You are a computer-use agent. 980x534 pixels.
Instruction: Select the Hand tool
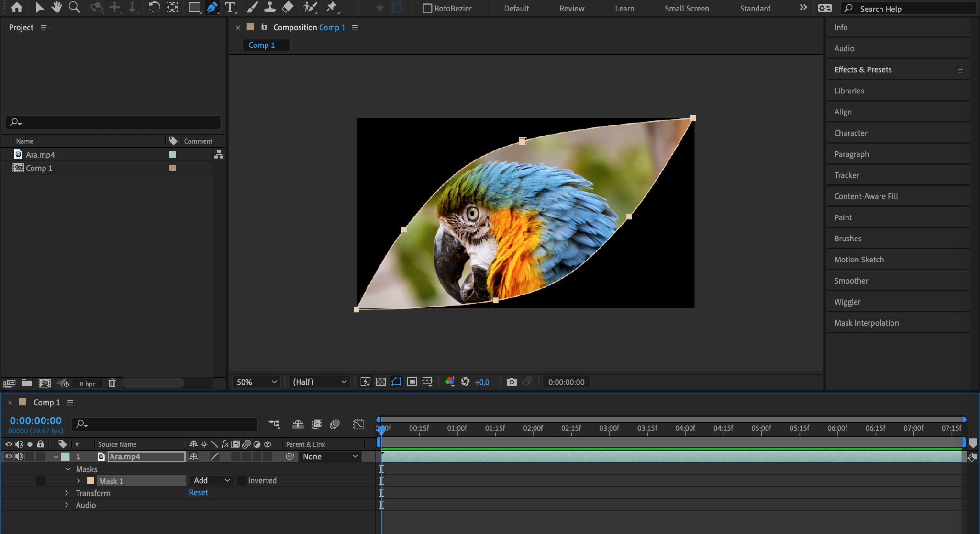pos(56,7)
